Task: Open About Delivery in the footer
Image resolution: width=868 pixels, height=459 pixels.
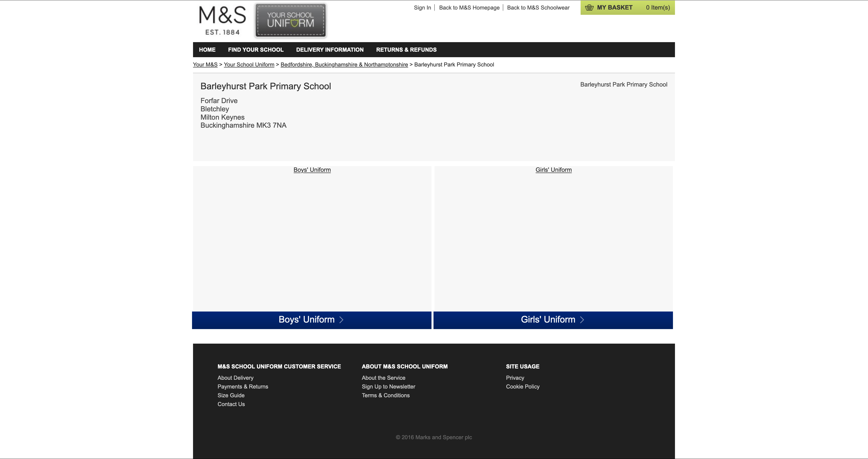Action: click(235, 378)
